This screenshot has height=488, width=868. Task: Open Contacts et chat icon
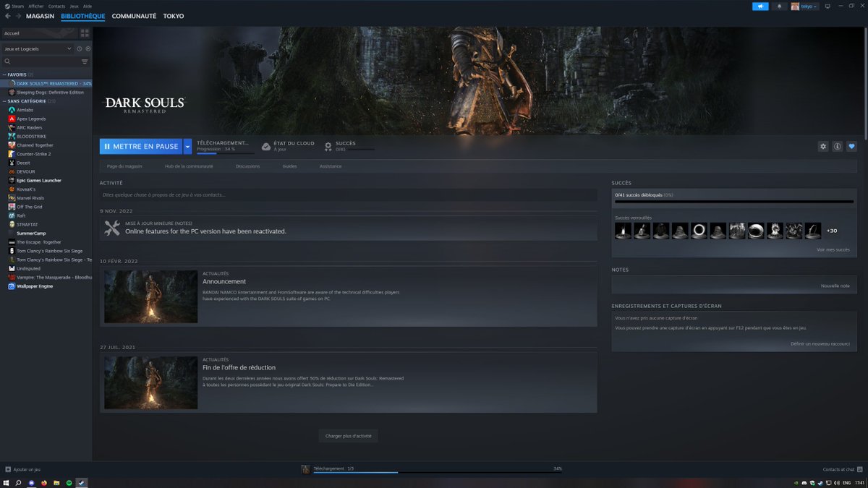click(860, 469)
